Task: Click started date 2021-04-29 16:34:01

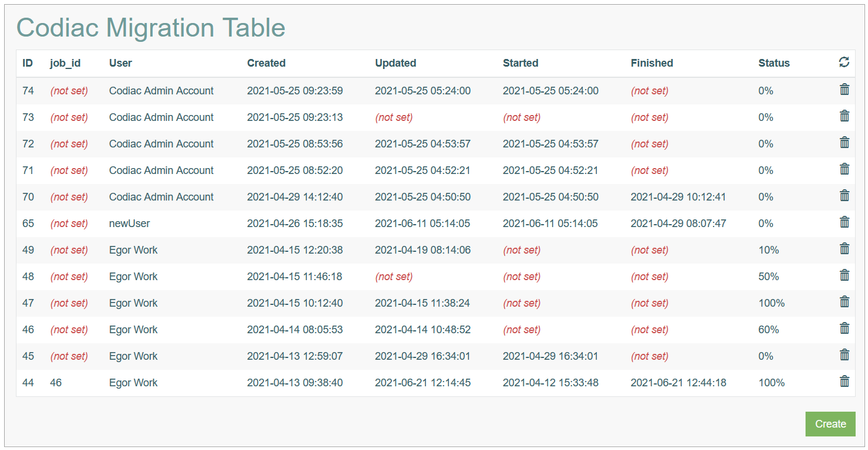Action: 550,356
